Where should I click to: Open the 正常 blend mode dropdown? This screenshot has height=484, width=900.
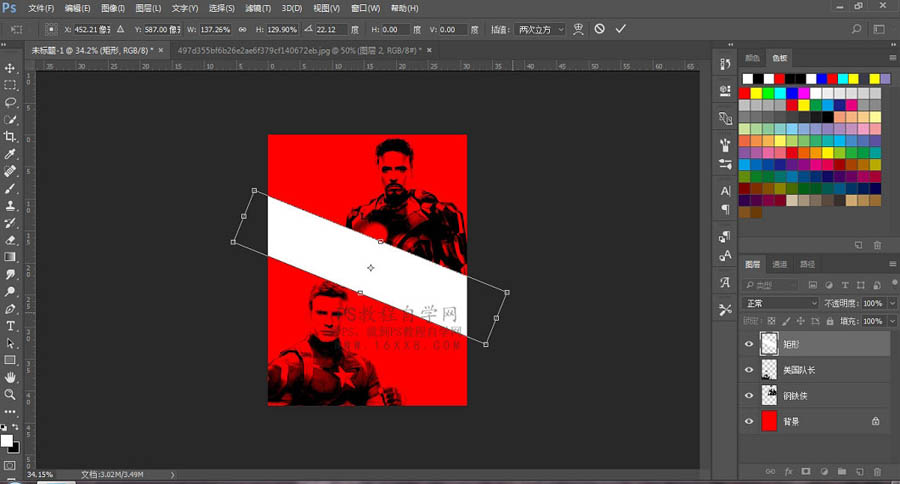point(780,303)
